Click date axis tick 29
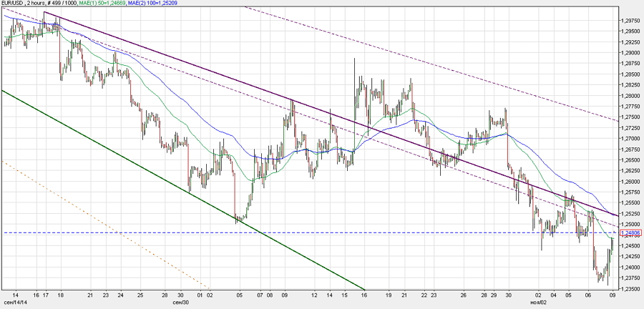The image size is (644, 309). pyautogui.click(x=494, y=295)
